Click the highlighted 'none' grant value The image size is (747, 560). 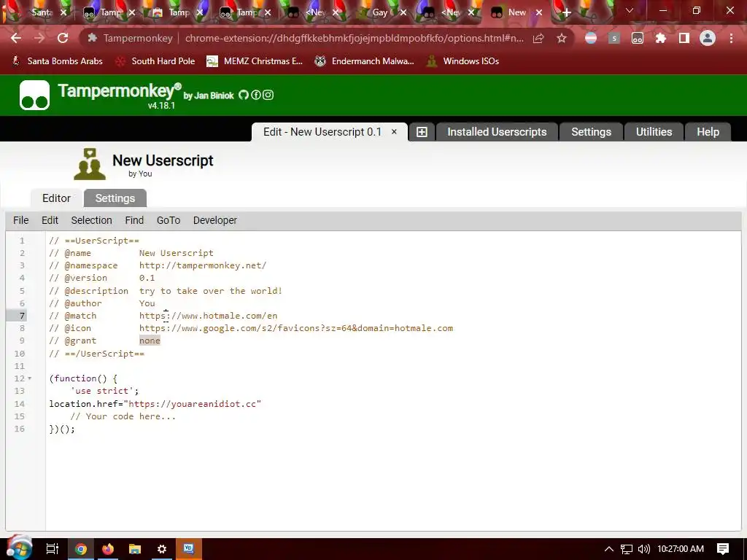tap(150, 341)
